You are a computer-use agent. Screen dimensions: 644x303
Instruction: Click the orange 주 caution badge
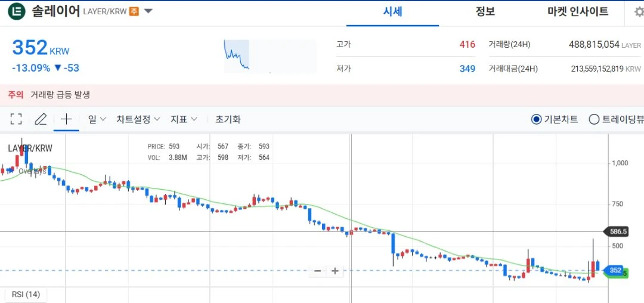tap(134, 11)
